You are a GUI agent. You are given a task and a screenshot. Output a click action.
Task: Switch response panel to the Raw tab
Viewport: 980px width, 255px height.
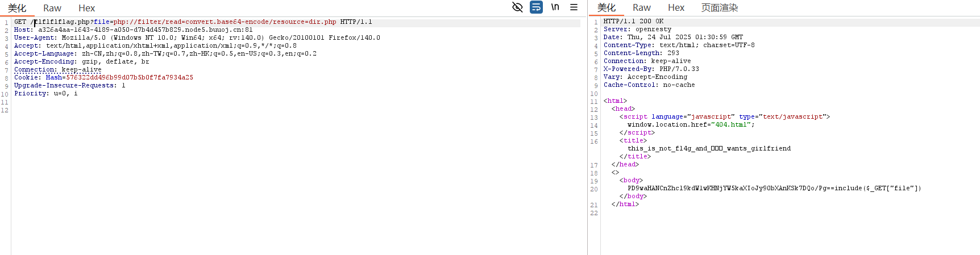point(642,7)
